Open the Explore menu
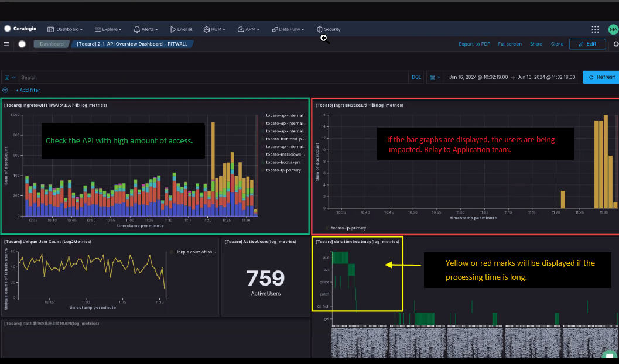The width and height of the screenshot is (619, 364). click(108, 29)
